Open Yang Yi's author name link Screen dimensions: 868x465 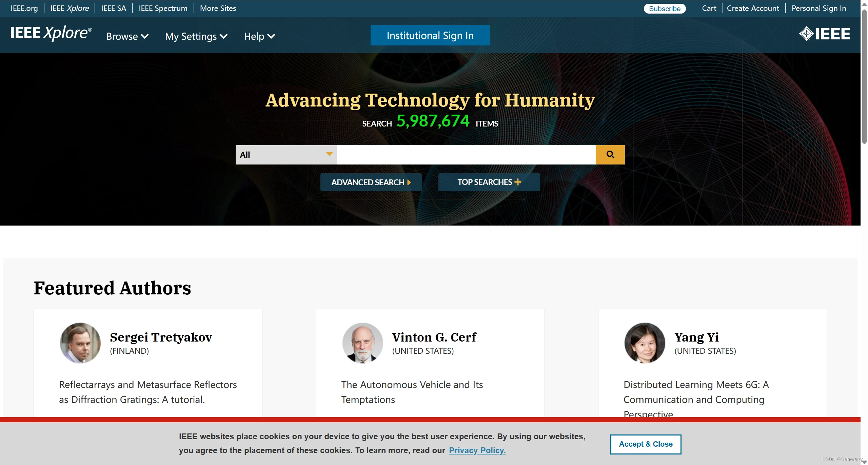(x=696, y=337)
